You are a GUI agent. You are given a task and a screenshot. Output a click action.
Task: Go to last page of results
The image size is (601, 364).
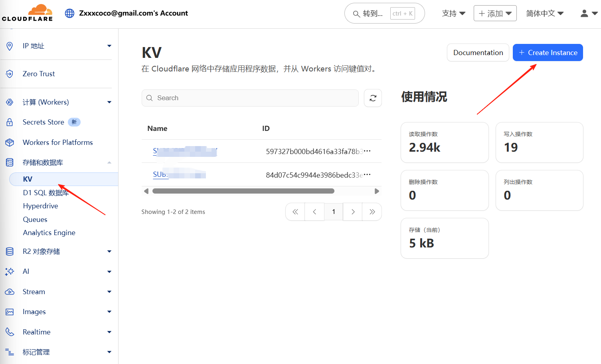click(x=372, y=212)
